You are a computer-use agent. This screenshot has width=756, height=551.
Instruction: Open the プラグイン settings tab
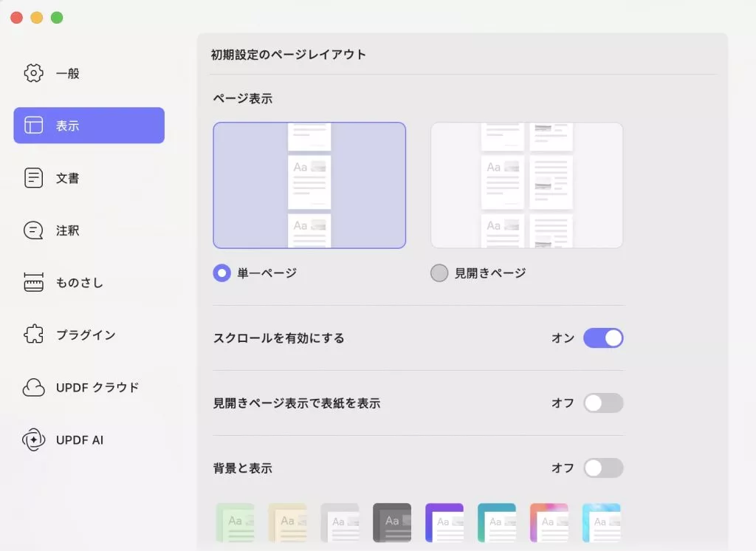[89, 335]
